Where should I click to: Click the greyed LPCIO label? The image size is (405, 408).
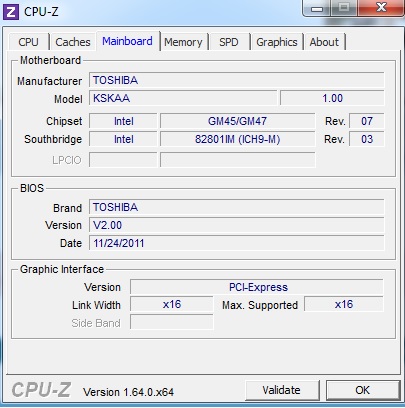coord(67,160)
